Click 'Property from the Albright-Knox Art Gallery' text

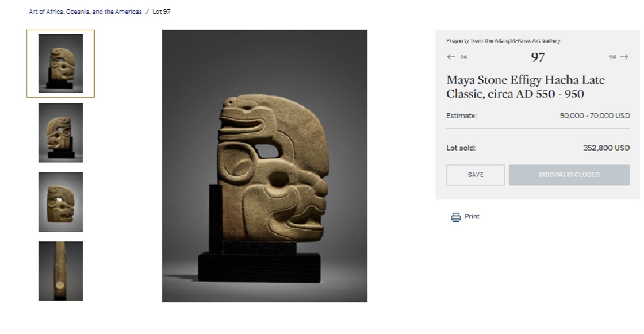[x=503, y=41]
